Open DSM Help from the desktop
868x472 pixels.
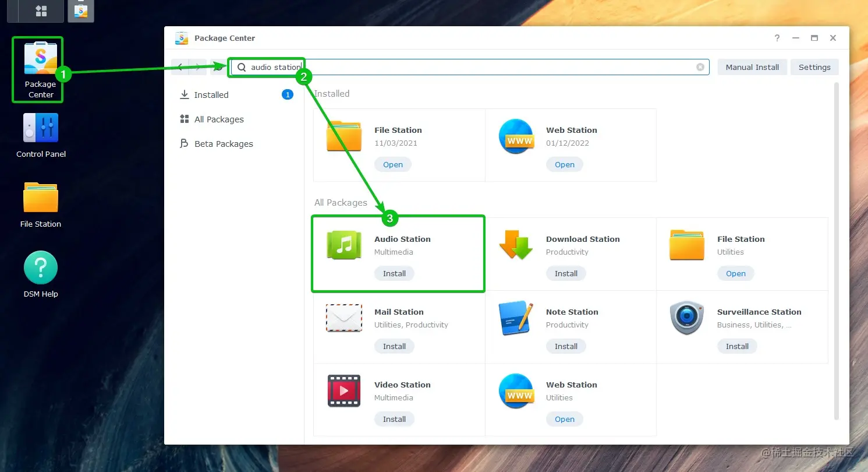(40, 267)
